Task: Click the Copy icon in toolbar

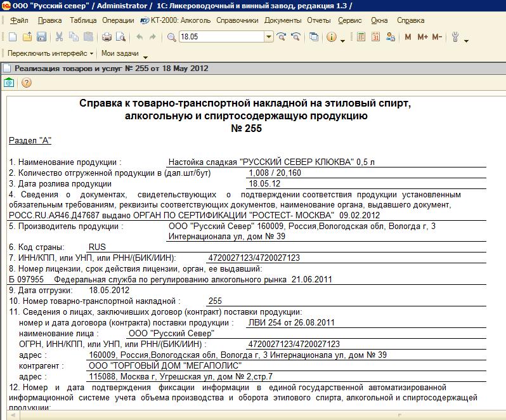Action: (x=74, y=37)
